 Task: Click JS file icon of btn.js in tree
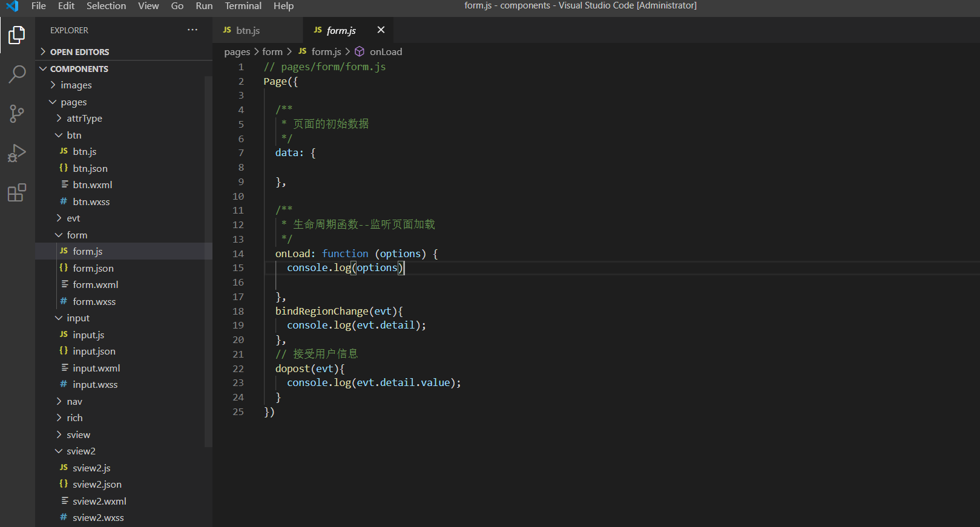coord(64,151)
